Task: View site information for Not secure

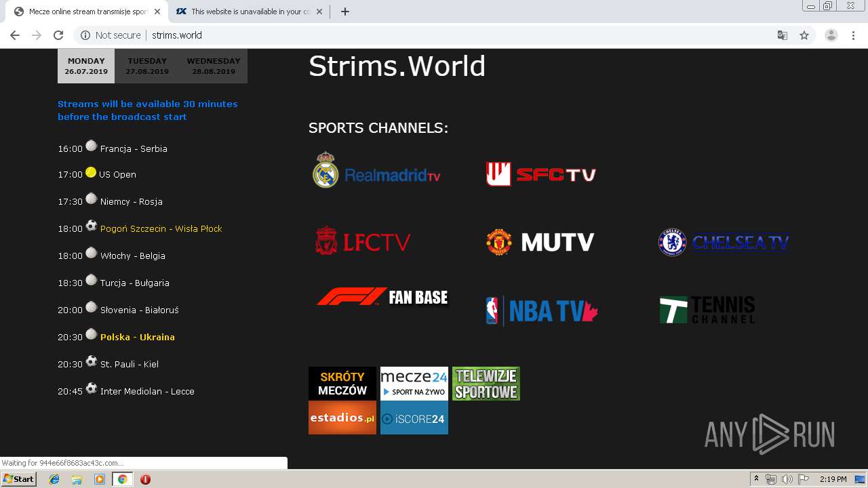Action: (111, 35)
